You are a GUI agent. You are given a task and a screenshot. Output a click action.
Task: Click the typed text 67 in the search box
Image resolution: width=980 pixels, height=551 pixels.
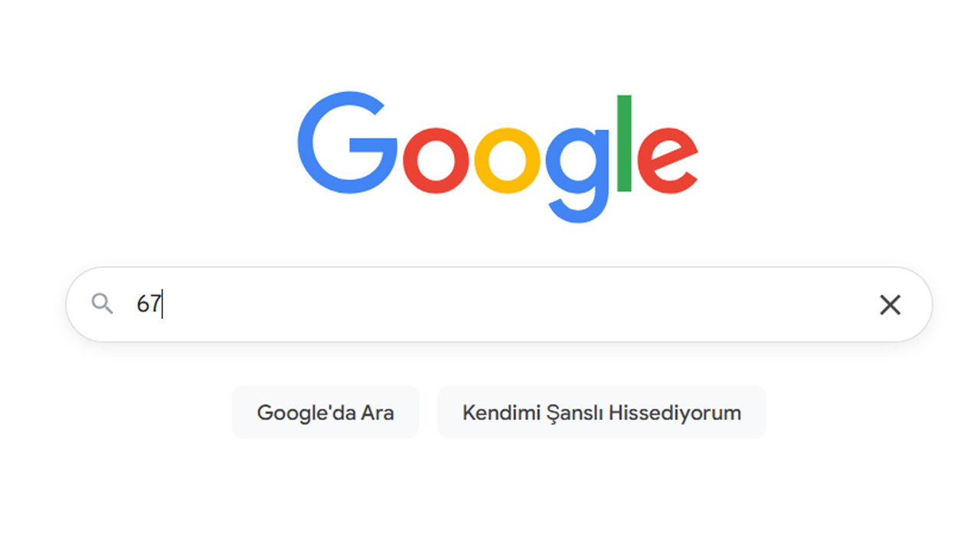pos(149,305)
